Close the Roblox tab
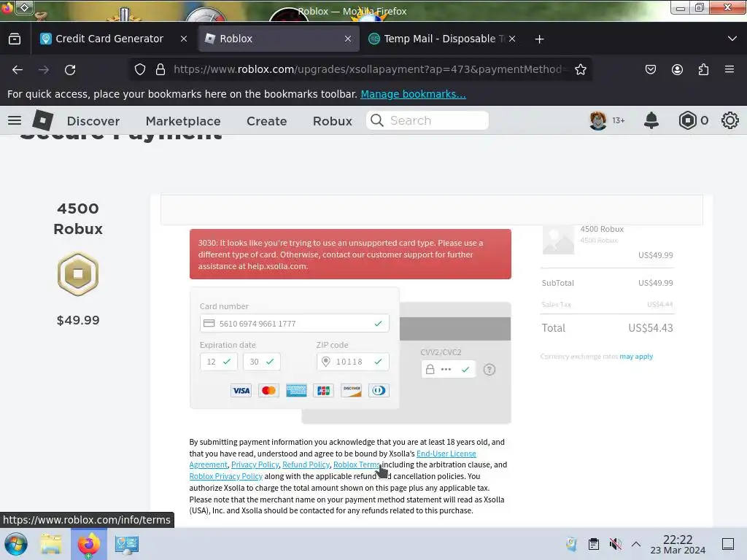This screenshot has height=560, width=747. point(348,39)
